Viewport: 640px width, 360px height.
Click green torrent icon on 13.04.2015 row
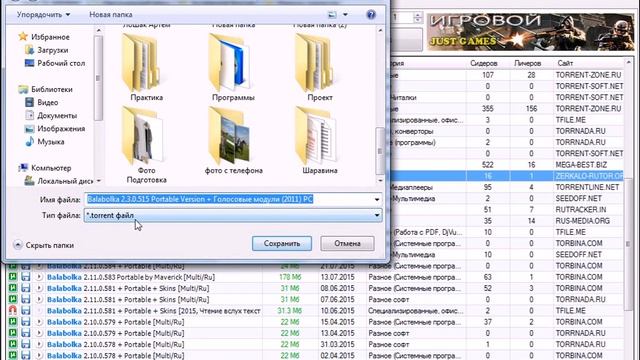[13, 333]
